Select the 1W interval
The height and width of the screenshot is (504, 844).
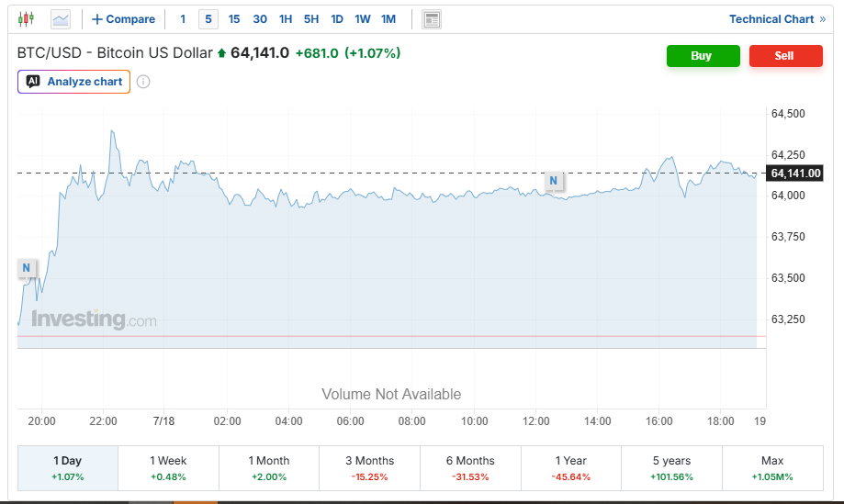(363, 19)
